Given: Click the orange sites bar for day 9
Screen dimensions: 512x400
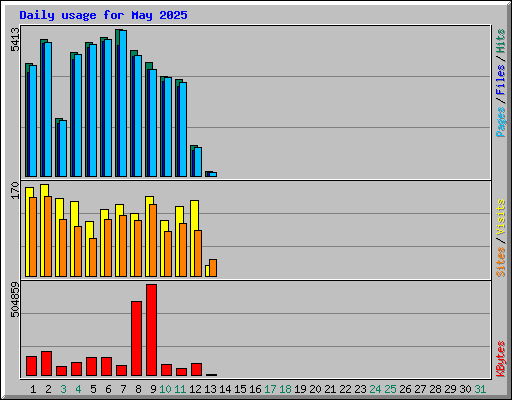Looking at the screenshot, I should (153, 240).
